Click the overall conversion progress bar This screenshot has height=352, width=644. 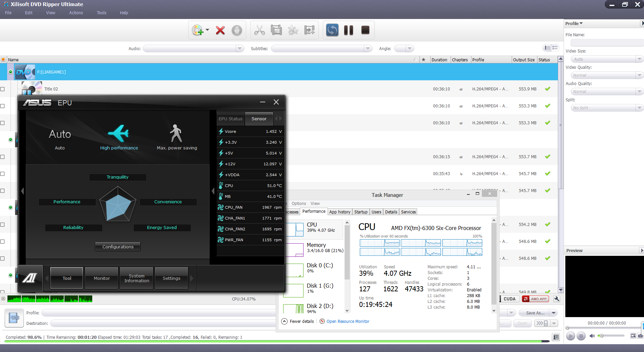tap(277, 341)
